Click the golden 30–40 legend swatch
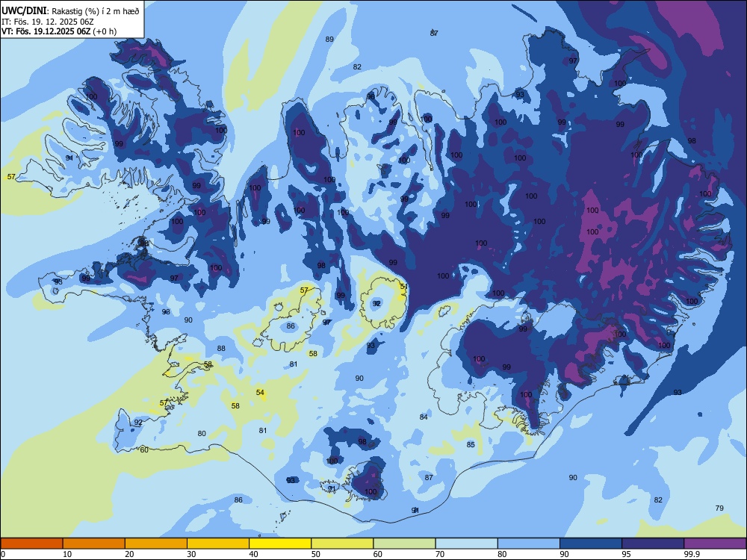The width and height of the screenshot is (747, 560). pyautogui.click(x=218, y=544)
